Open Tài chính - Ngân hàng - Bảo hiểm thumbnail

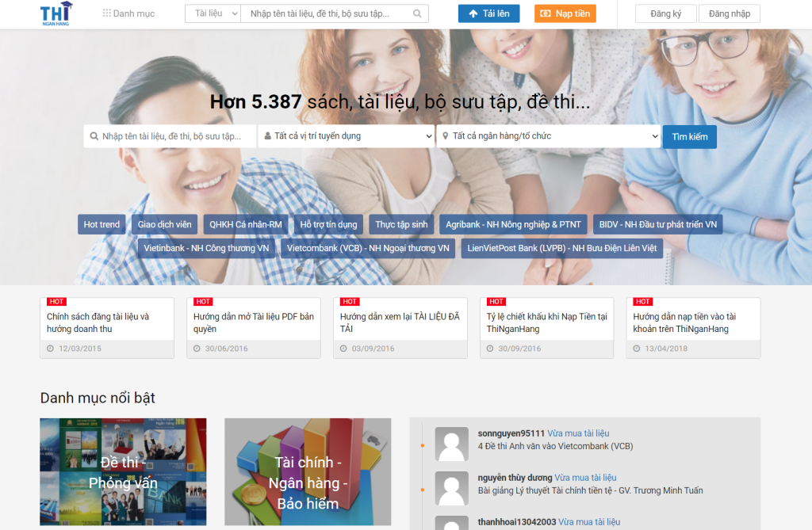pos(308,472)
